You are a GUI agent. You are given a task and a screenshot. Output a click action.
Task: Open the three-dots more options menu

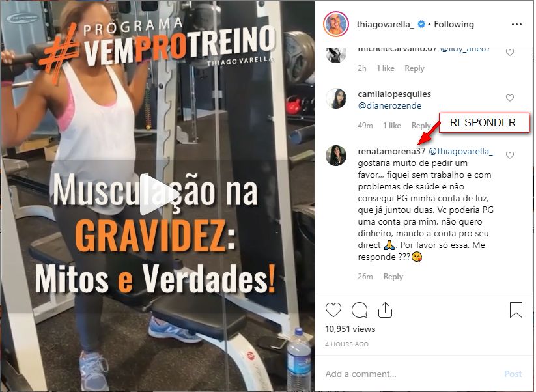click(x=516, y=25)
